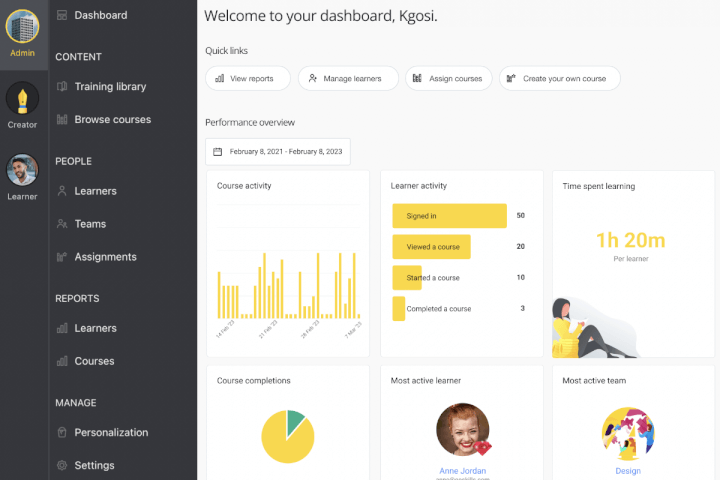
Task: Click the icon in Create your own course
Action: 511,79
